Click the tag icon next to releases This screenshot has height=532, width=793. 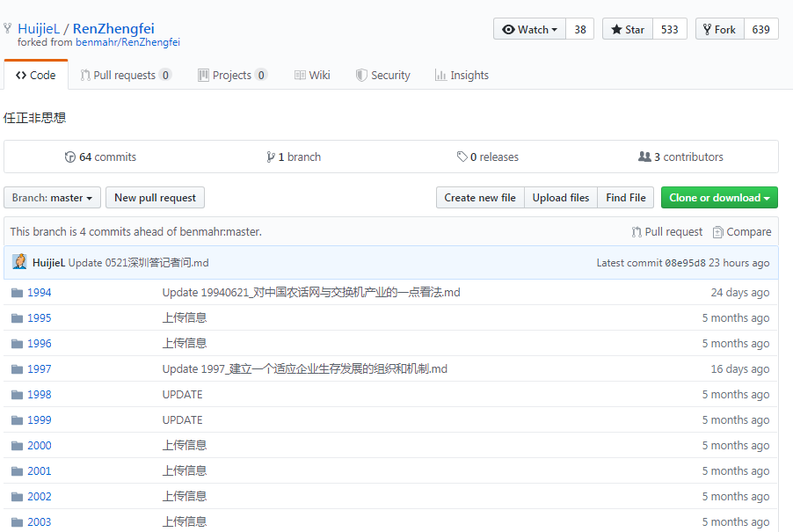coord(462,157)
